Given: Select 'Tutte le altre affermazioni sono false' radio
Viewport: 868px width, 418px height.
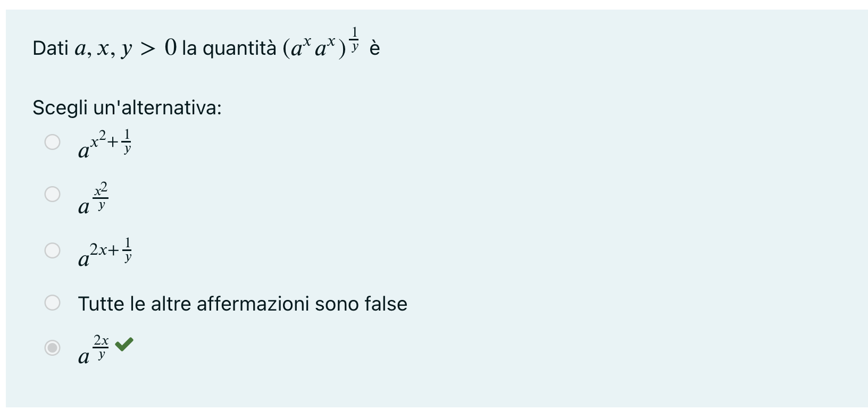Looking at the screenshot, I should 52,303.
